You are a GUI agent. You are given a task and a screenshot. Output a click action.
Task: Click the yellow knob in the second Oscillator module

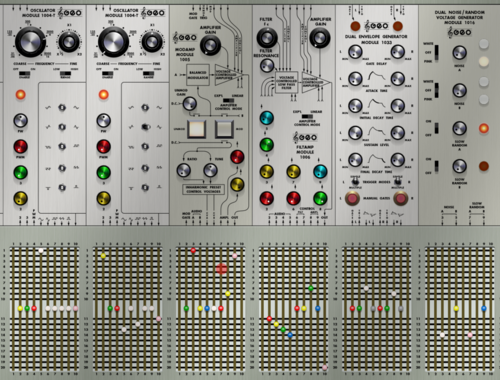click(104, 198)
